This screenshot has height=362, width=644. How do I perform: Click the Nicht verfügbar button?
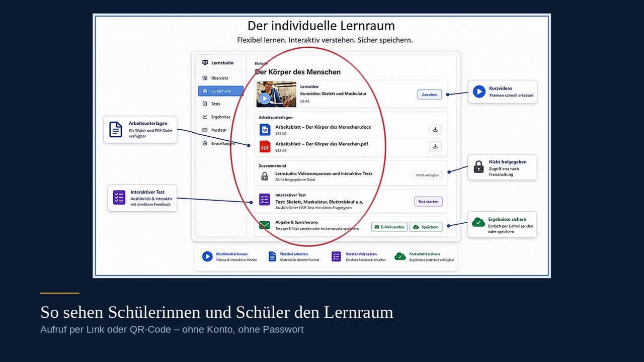(x=428, y=175)
